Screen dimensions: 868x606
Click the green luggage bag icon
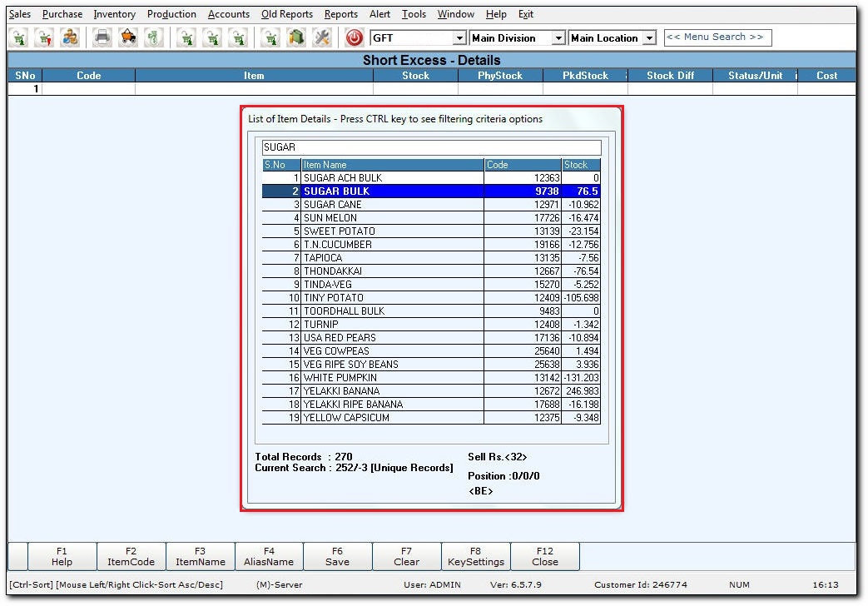tap(296, 37)
